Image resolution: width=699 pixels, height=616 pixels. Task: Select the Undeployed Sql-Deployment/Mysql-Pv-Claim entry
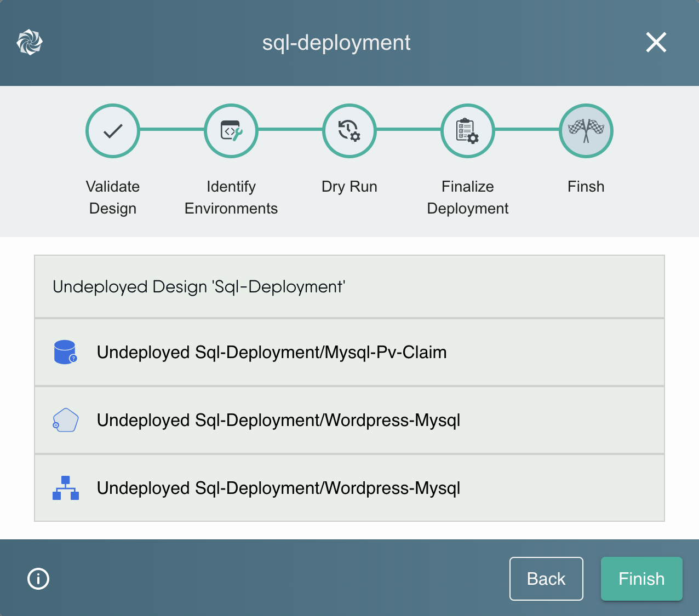coord(272,352)
